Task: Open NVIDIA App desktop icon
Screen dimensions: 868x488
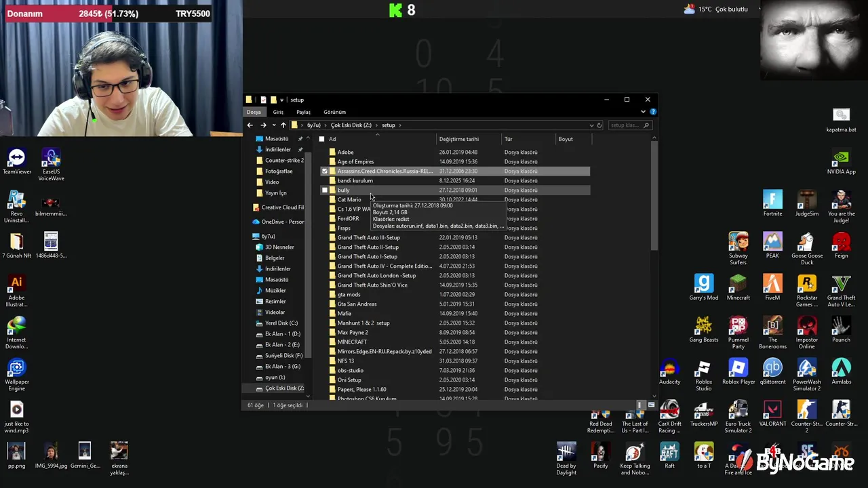Action: tap(841, 161)
